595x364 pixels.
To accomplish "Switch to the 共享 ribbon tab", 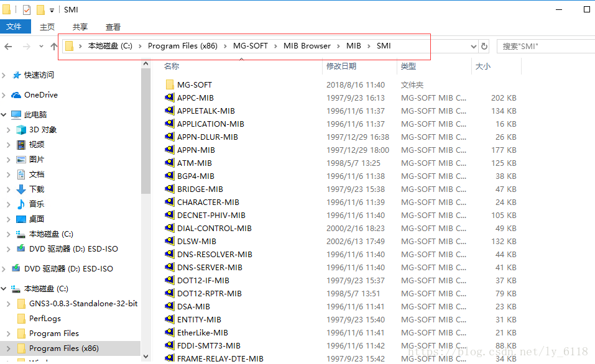I will (80, 27).
